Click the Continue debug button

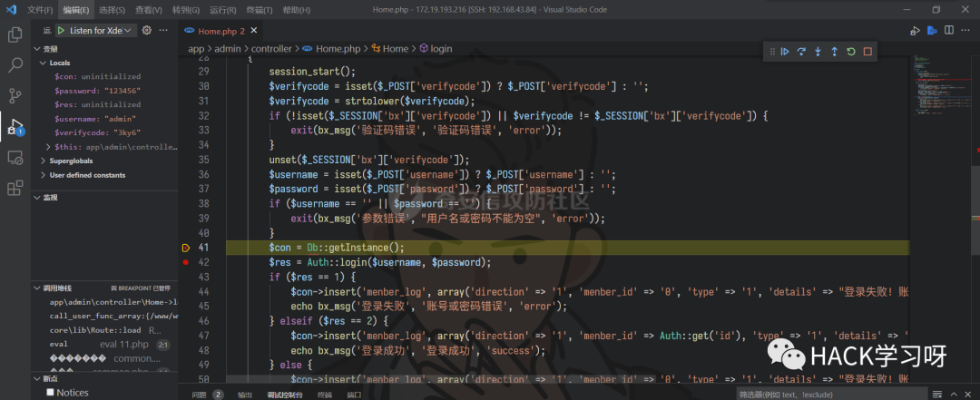(x=786, y=52)
